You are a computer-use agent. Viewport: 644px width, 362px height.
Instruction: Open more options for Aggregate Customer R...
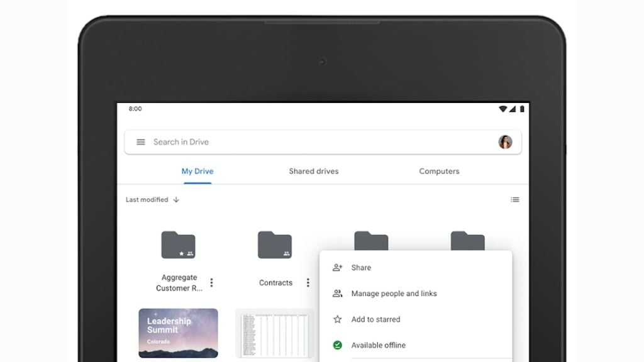[x=211, y=282]
